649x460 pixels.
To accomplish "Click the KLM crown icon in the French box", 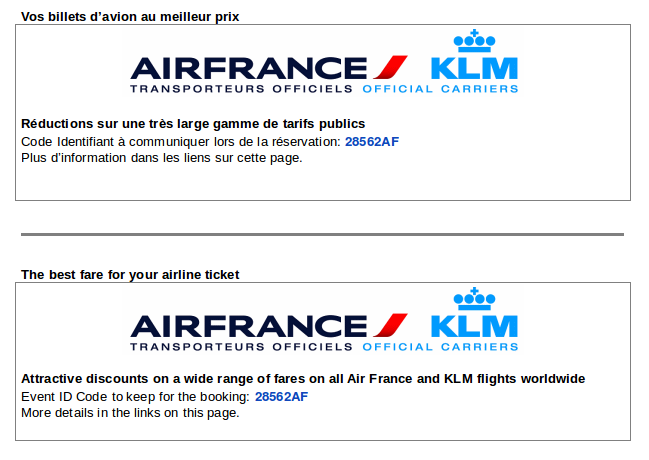I will point(474,41).
